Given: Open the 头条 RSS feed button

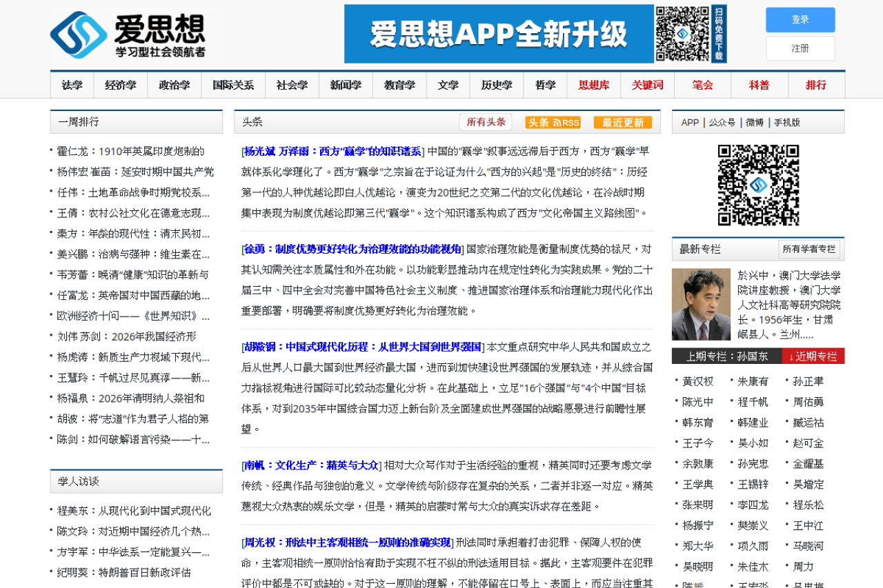Looking at the screenshot, I should (553, 123).
